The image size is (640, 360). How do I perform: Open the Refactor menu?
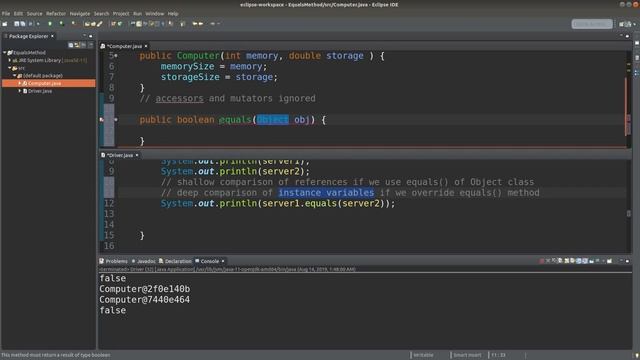click(x=56, y=13)
